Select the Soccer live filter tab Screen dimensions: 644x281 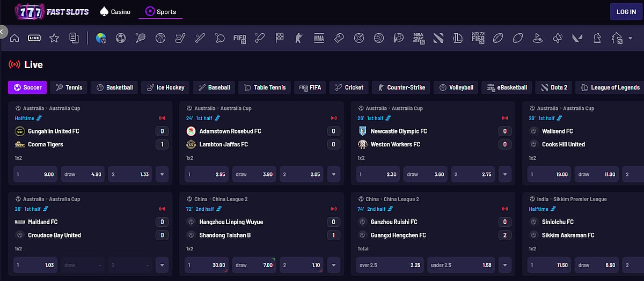point(27,87)
